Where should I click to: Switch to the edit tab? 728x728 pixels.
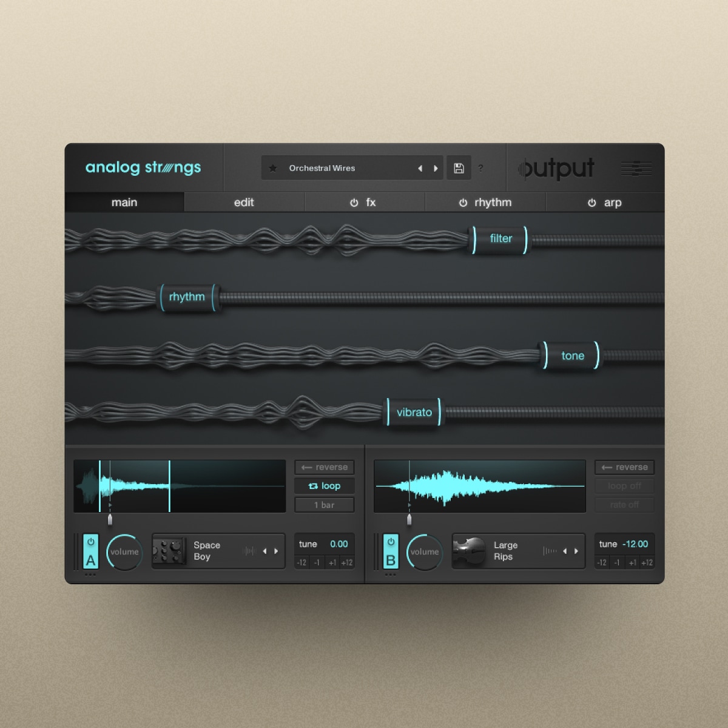coord(244,203)
